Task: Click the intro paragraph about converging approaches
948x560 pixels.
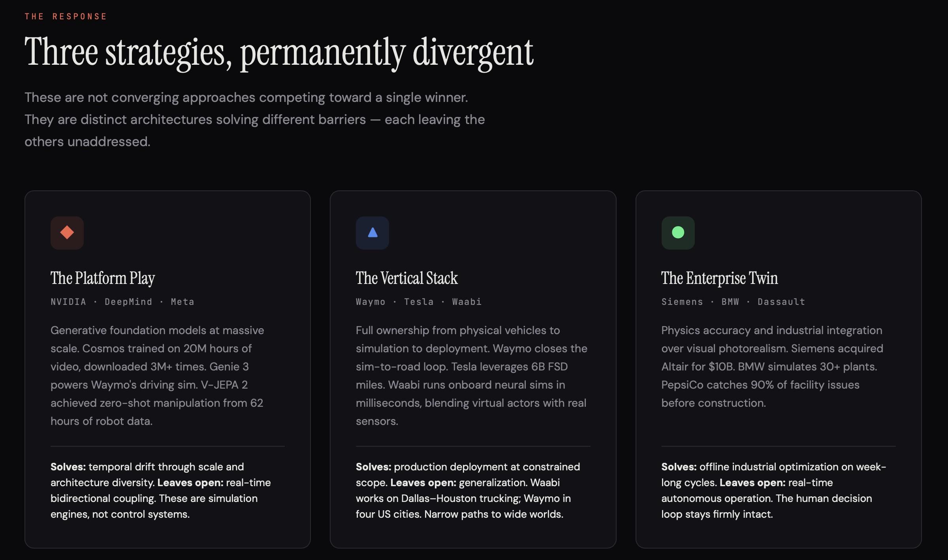Action: click(x=254, y=119)
